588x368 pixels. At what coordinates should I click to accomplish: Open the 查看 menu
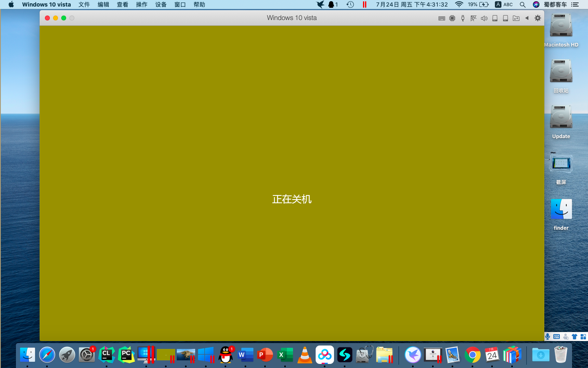click(x=122, y=4)
